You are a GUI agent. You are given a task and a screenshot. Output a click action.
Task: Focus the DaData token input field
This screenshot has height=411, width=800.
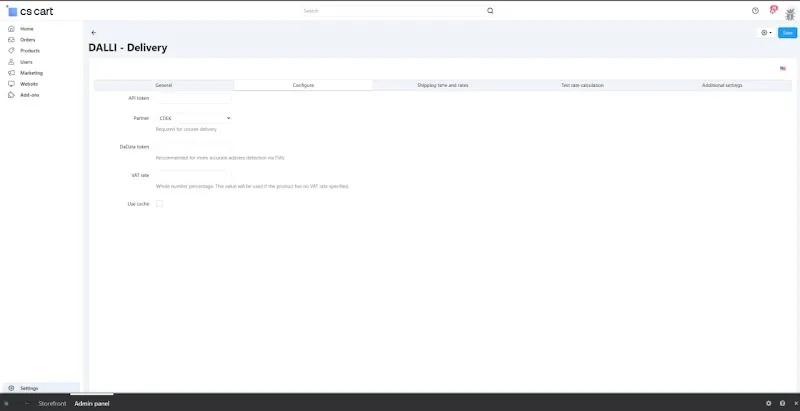[193, 147]
